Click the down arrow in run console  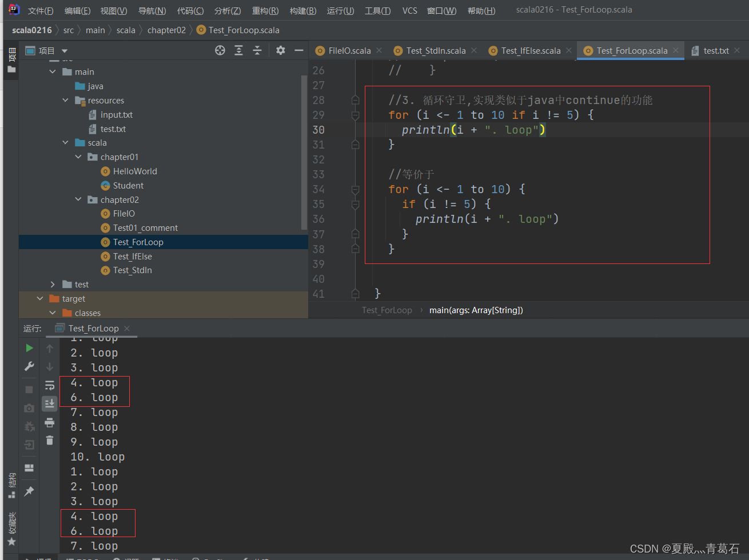coord(50,367)
